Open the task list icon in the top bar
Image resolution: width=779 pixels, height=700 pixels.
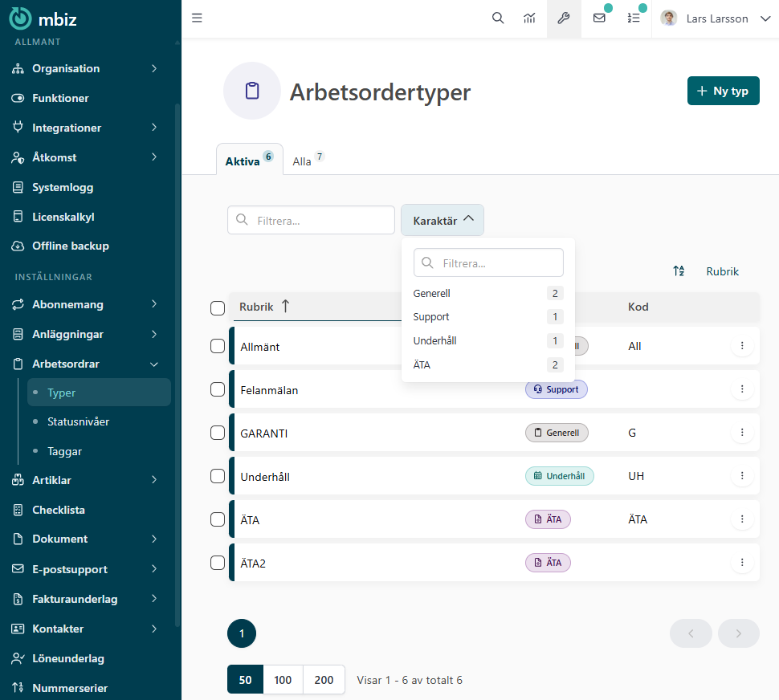(634, 18)
